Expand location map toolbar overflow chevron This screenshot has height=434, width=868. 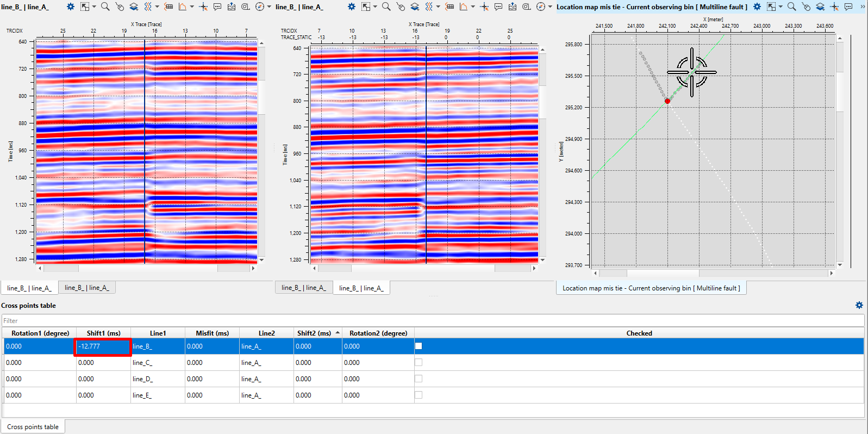click(x=862, y=7)
